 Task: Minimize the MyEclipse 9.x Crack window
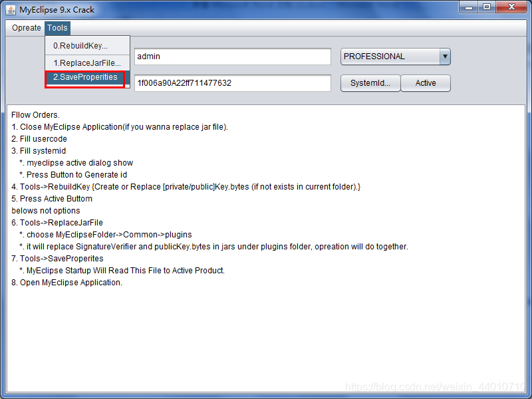click(469, 7)
